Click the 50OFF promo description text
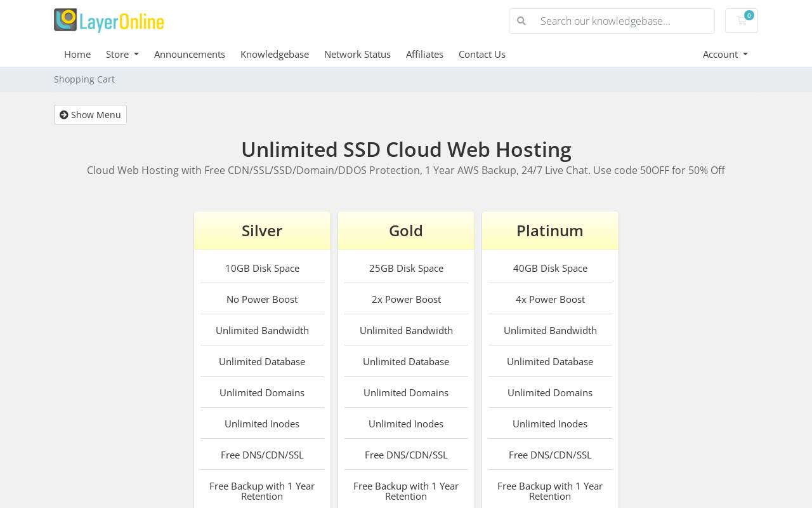Viewport: 812px width, 508px height. coord(406,170)
